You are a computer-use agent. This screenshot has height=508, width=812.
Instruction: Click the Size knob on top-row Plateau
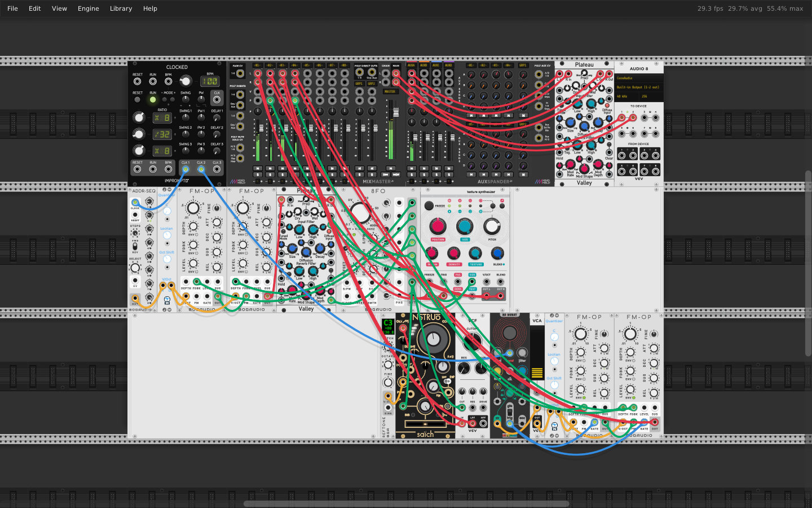570,121
